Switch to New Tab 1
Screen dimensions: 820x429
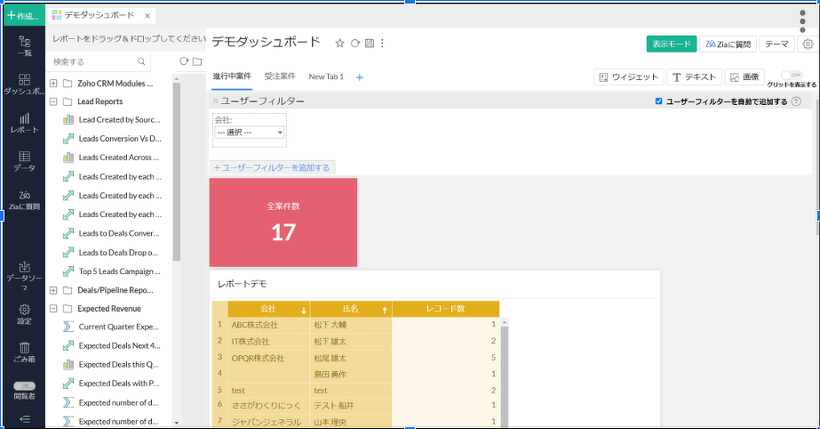(x=326, y=77)
